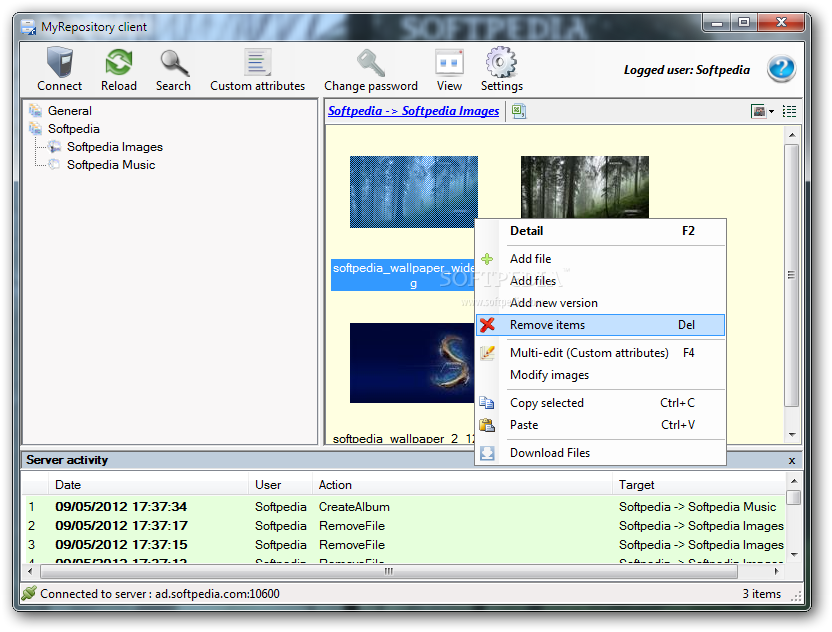Click the Excel export icon beside breadcrumb
The image size is (832, 632).
point(518,111)
